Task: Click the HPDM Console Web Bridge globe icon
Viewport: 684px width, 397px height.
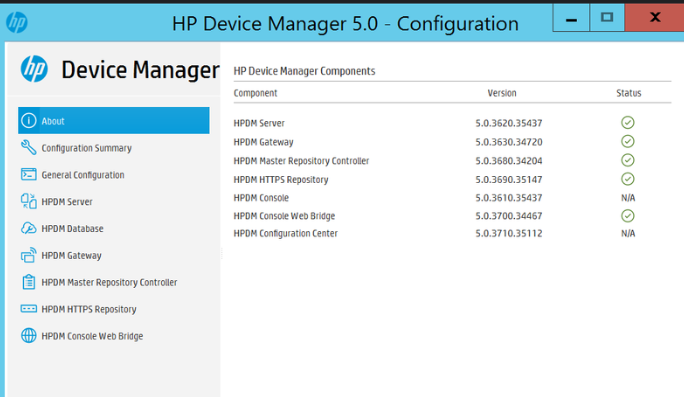Action: (29, 335)
